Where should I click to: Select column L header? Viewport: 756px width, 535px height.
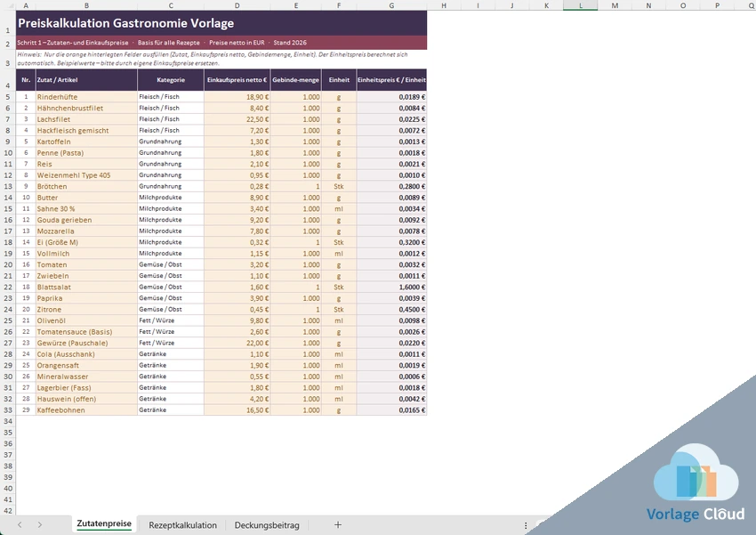[580, 5]
